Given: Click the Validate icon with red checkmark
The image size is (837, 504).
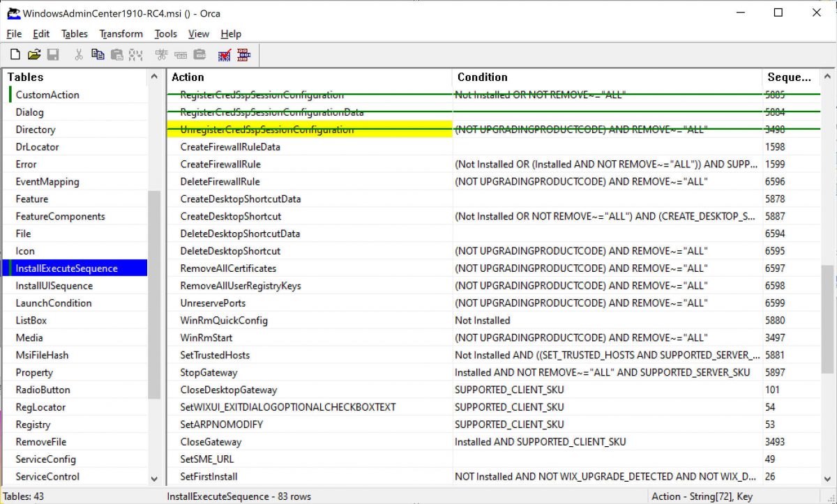Looking at the screenshot, I should [224, 54].
